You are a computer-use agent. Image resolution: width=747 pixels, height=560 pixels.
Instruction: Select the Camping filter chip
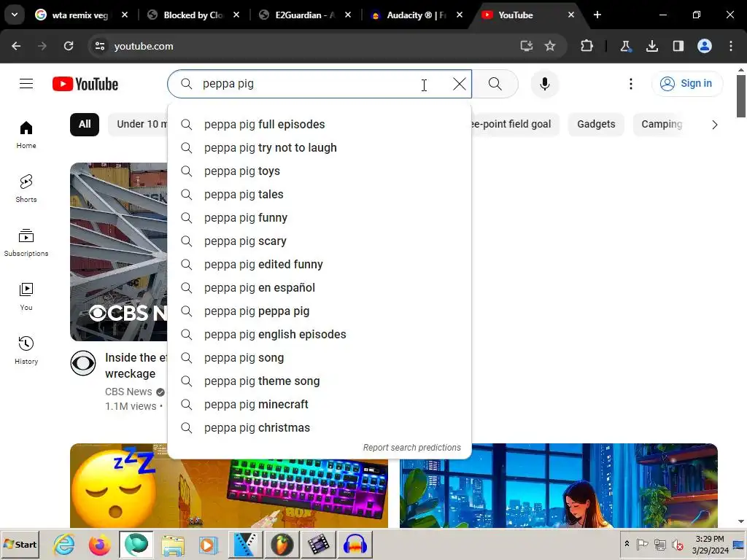[x=661, y=124]
